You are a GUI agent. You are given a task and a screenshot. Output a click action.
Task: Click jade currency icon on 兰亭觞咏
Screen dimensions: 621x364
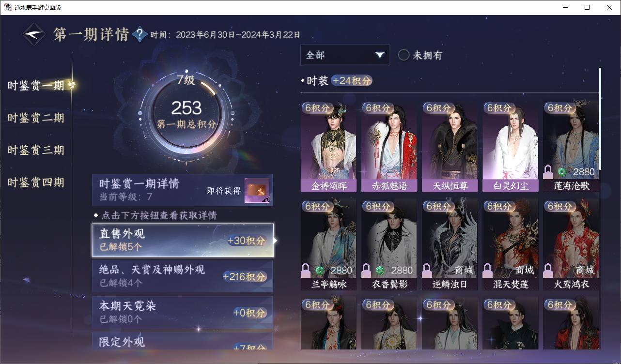pos(319,270)
